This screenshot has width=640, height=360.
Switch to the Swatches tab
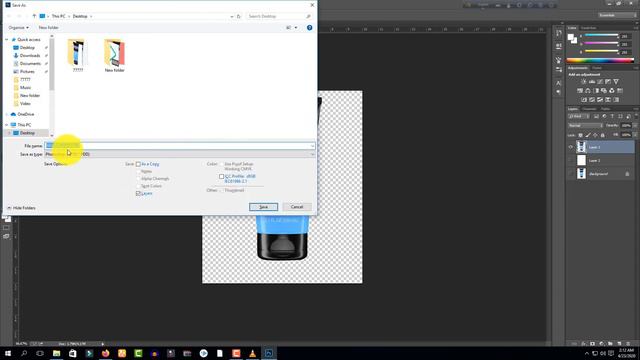[x=588, y=28]
